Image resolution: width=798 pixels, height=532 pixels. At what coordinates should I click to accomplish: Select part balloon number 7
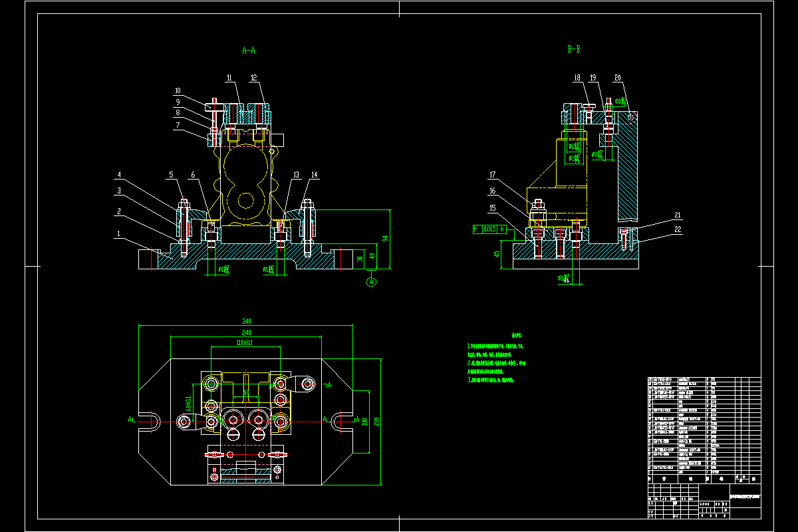point(178,124)
